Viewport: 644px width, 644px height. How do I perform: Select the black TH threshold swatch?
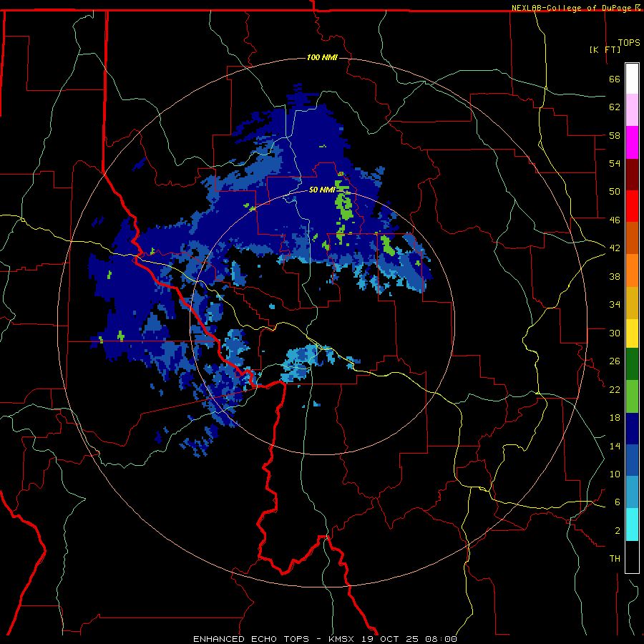632,557
